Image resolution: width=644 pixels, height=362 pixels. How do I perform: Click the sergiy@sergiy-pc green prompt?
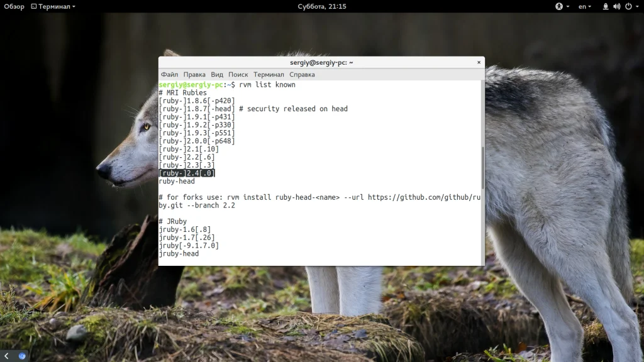(x=191, y=85)
